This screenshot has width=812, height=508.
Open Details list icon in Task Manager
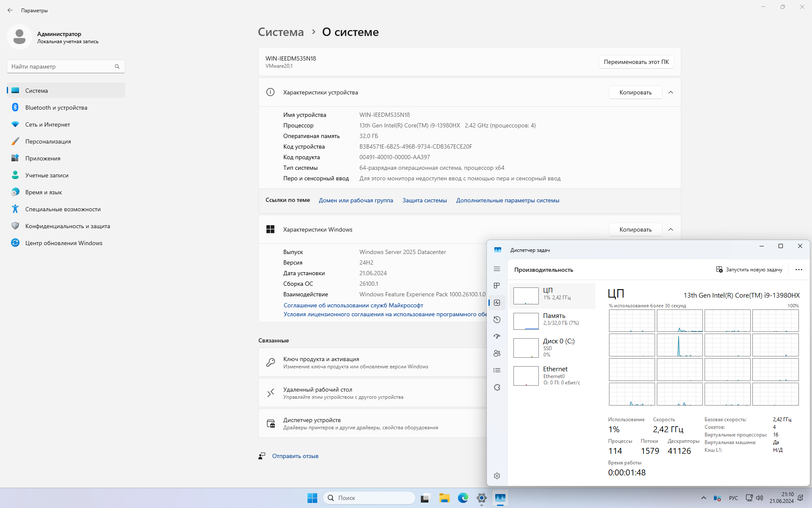[497, 370]
